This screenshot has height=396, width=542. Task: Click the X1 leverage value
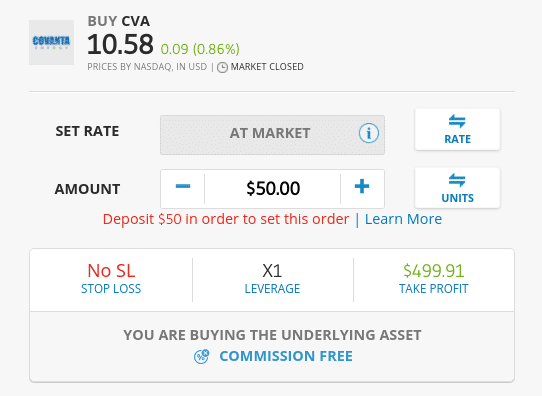pos(272,271)
